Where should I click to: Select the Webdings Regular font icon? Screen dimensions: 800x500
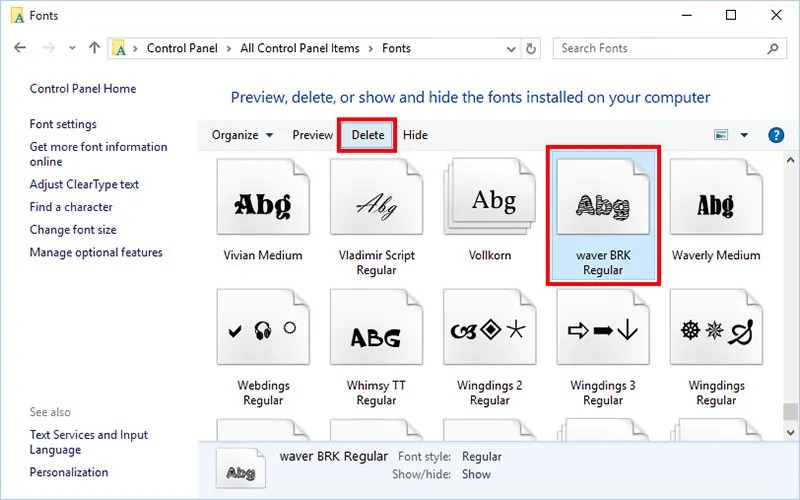pyautogui.click(x=263, y=327)
